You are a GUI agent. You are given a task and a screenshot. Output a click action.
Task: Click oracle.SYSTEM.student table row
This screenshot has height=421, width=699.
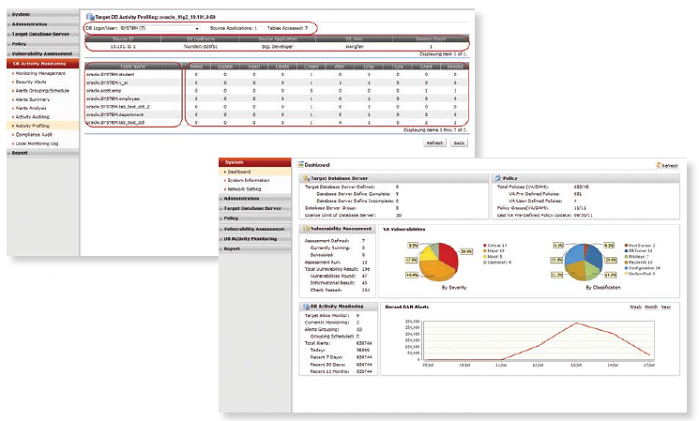click(277, 74)
